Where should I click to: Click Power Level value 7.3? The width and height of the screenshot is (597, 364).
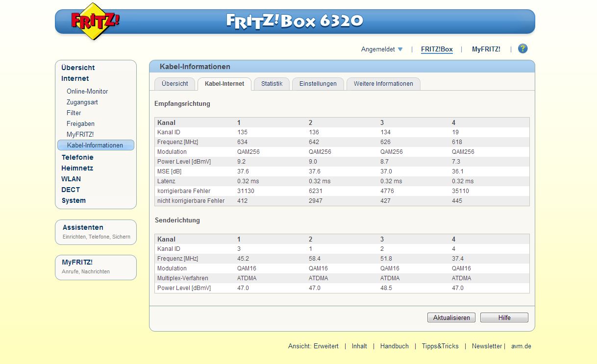456,162
